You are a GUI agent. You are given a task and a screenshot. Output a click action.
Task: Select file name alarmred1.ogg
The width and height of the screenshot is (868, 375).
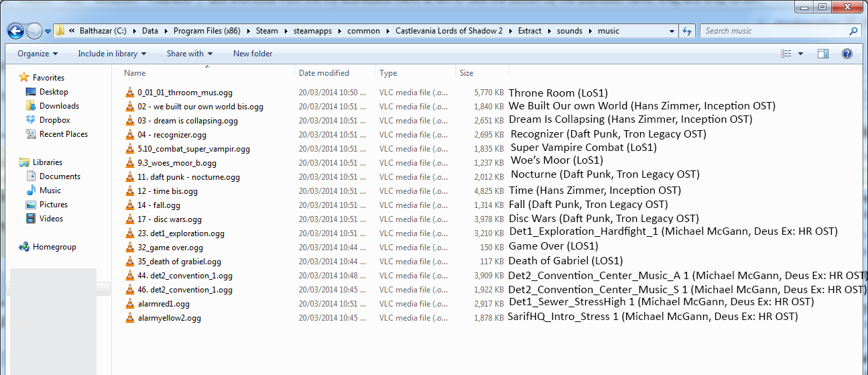click(164, 304)
